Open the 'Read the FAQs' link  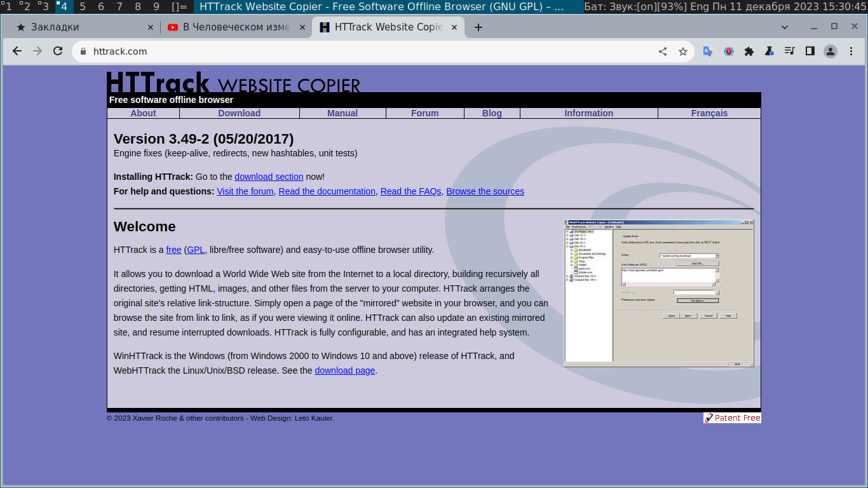click(410, 191)
